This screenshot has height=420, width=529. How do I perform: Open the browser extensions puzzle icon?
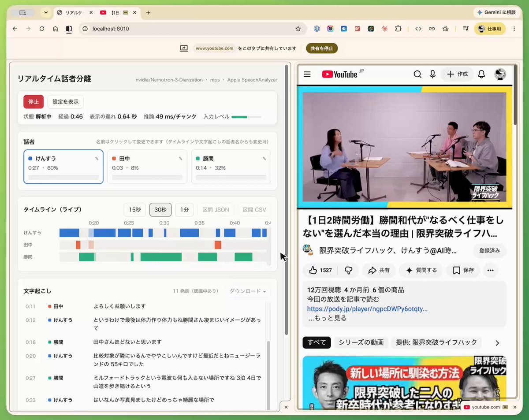click(398, 29)
